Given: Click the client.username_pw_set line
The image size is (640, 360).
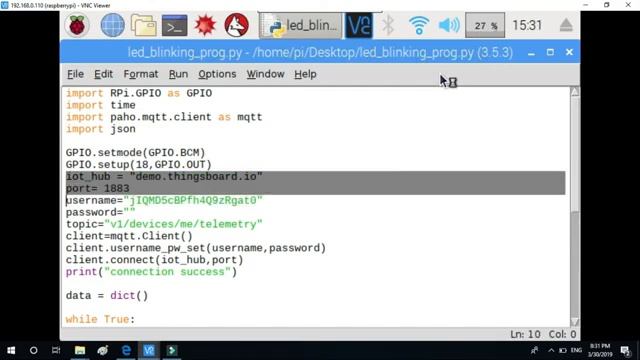Looking at the screenshot, I should point(196,248).
